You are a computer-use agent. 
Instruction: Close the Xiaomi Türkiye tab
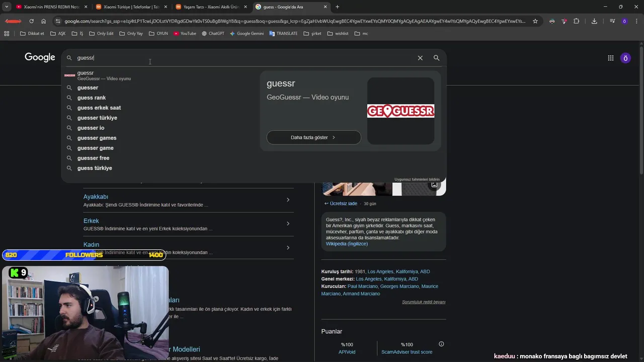click(x=166, y=7)
